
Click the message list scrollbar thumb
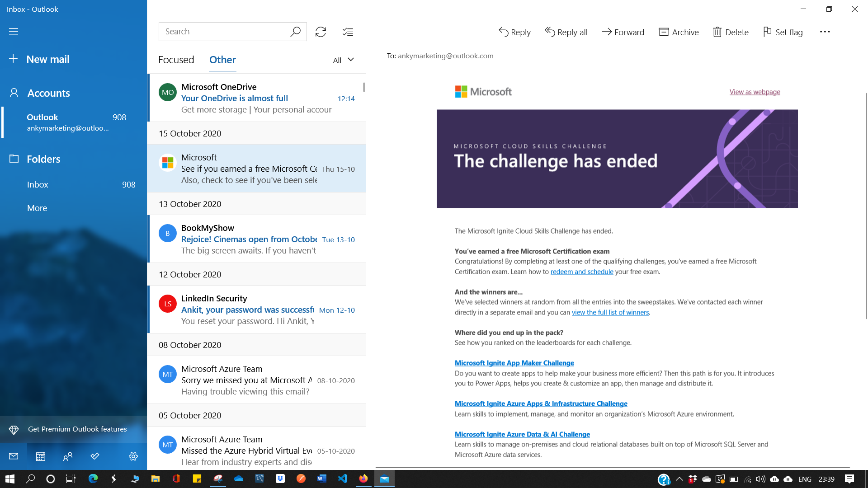click(364, 87)
